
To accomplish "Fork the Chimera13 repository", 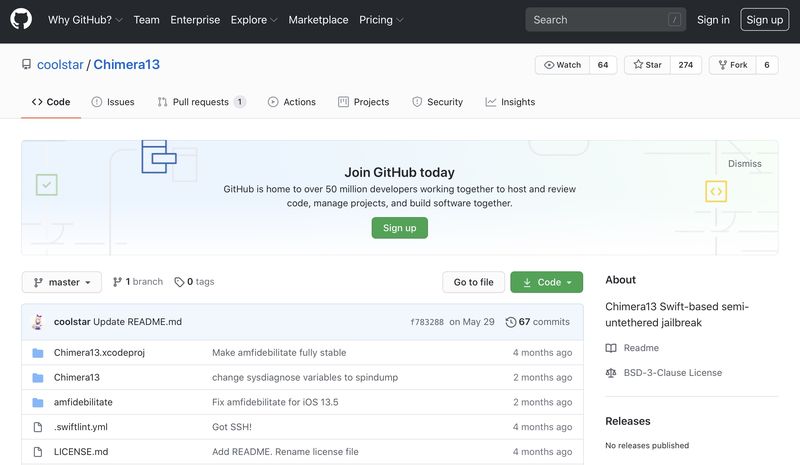I will pyautogui.click(x=733, y=65).
